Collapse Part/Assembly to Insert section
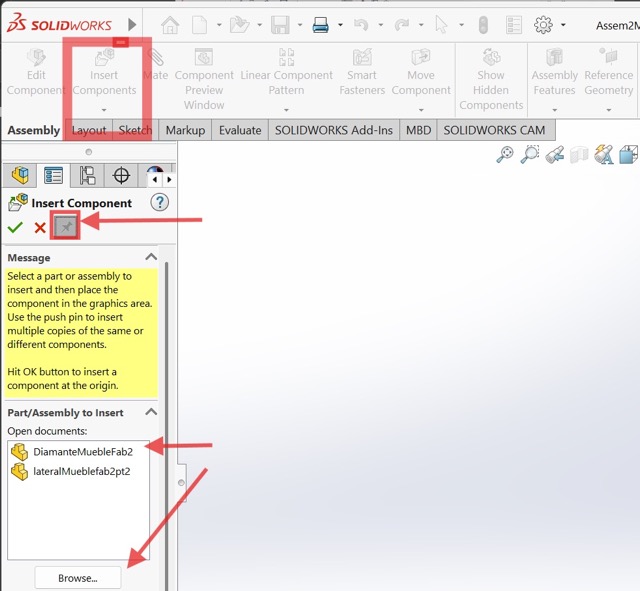 click(x=151, y=412)
